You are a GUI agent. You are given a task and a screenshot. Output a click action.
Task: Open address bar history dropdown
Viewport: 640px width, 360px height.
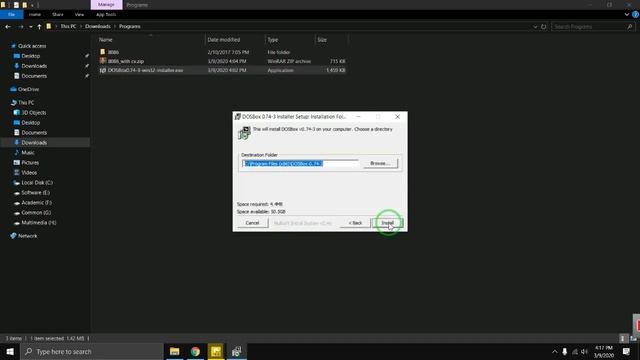535,27
